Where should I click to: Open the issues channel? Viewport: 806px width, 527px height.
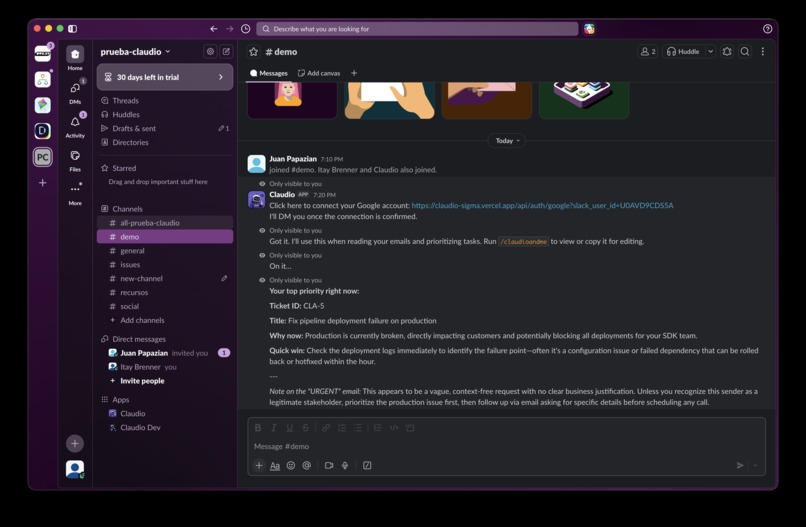[x=165, y=264]
